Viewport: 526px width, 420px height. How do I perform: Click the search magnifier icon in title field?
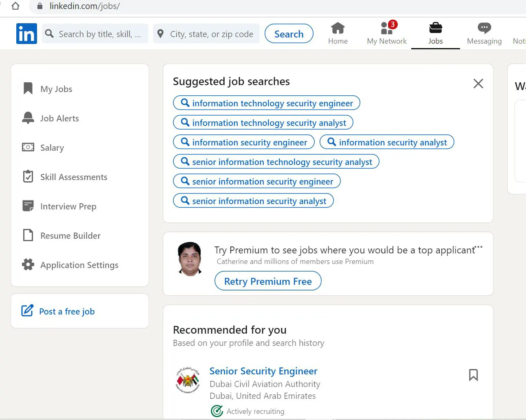click(49, 33)
